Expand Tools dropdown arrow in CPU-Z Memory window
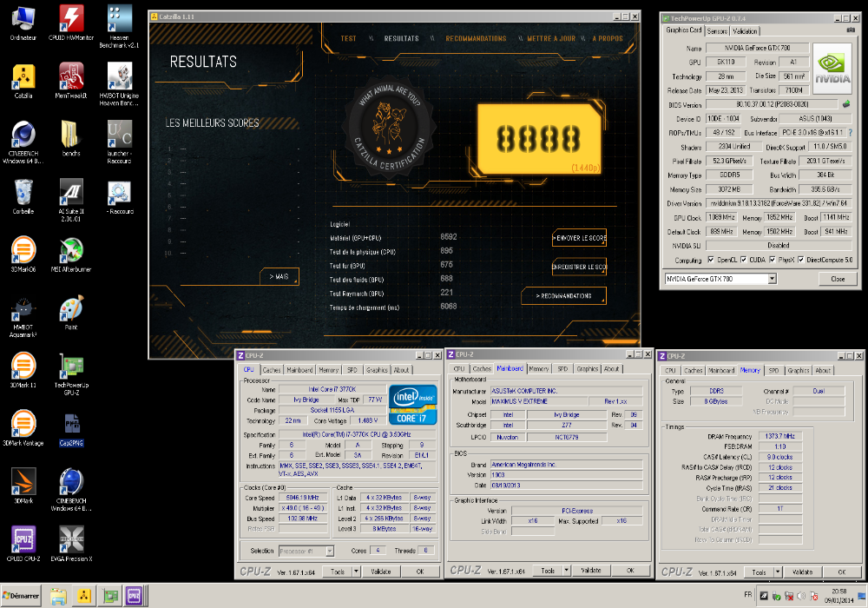The height and width of the screenshot is (608, 868). coord(777,572)
